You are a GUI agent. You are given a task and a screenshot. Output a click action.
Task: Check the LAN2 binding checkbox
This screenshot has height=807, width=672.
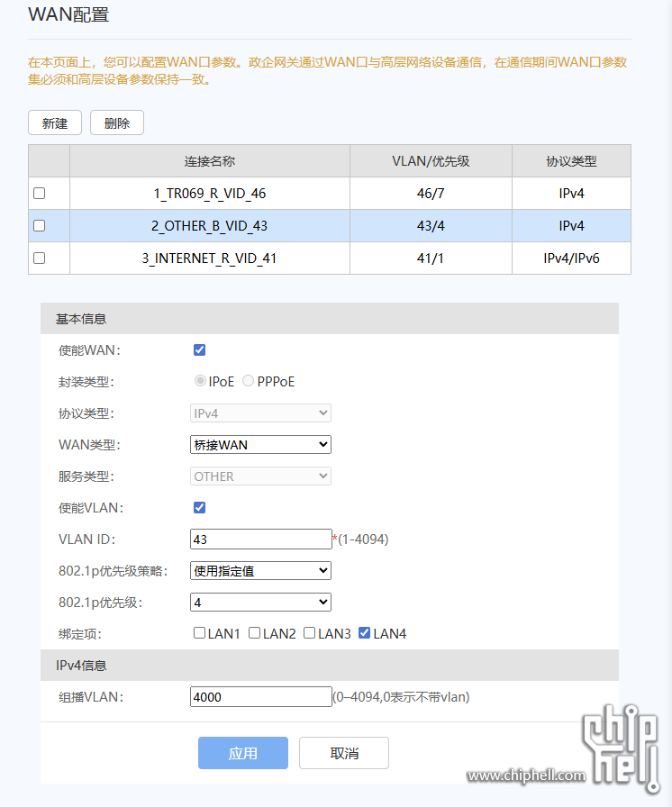(254, 633)
